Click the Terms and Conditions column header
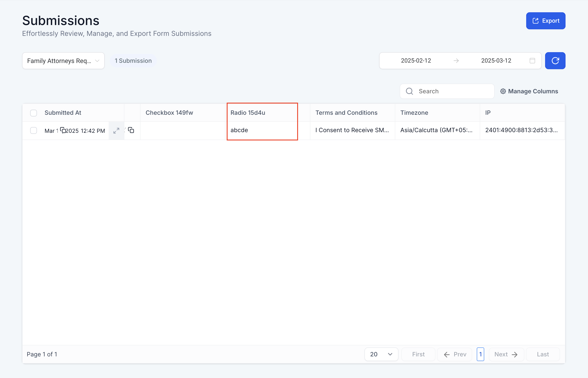 pos(346,113)
